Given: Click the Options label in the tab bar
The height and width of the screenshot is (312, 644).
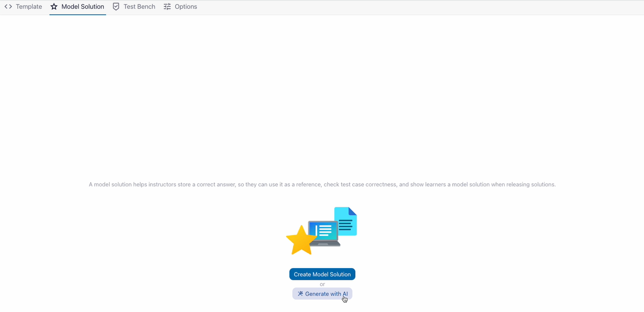Looking at the screenshot, I should click(185, 6).
